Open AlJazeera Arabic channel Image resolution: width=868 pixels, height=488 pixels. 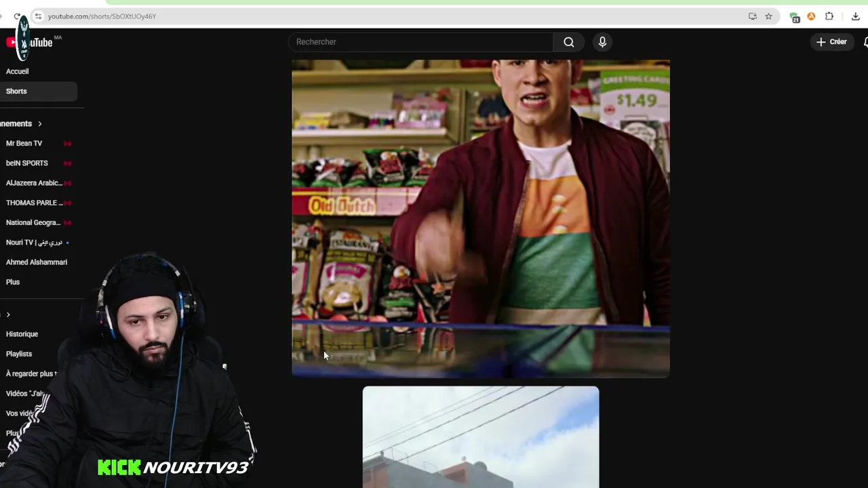click(x=34, y=183)
